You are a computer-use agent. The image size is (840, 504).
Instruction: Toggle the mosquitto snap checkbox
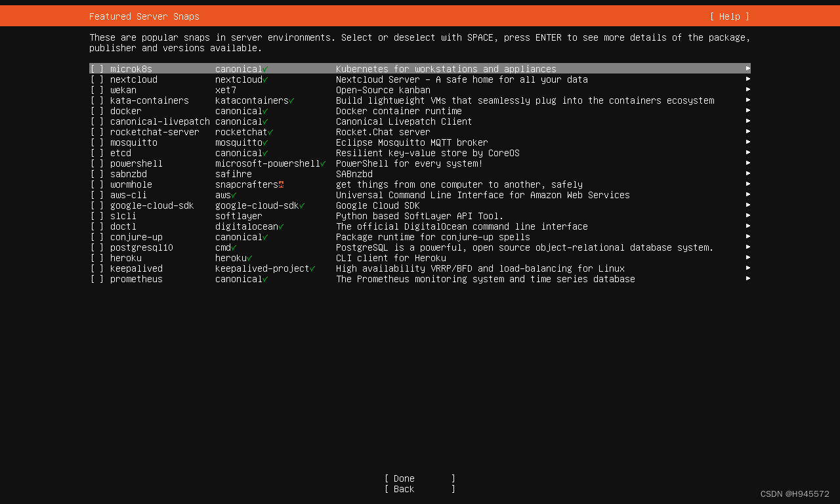97,142
